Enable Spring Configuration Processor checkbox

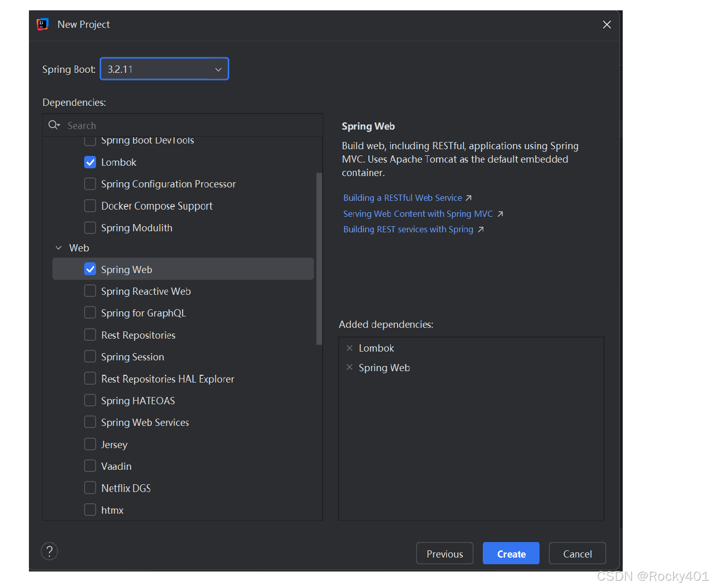pyautogui.click(x=90, y=184)
